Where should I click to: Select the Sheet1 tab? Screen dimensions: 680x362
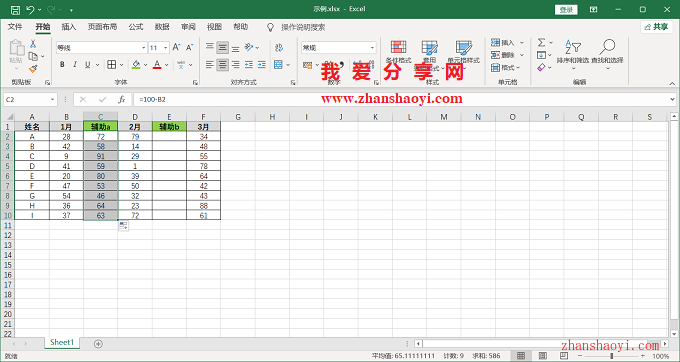(x=62, y=342)
